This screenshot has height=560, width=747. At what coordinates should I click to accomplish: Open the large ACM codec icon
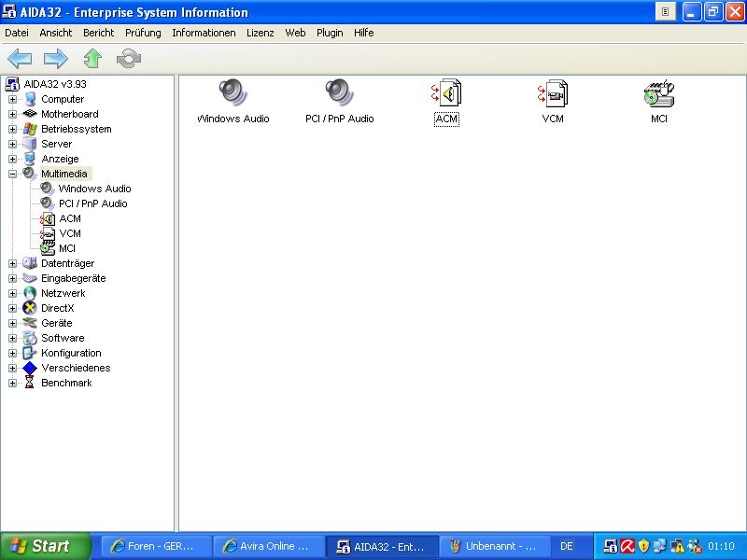click(446, 92)
